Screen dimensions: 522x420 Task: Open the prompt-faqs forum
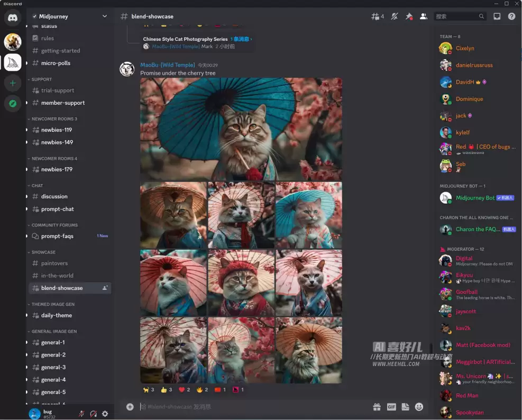point(70,236)
